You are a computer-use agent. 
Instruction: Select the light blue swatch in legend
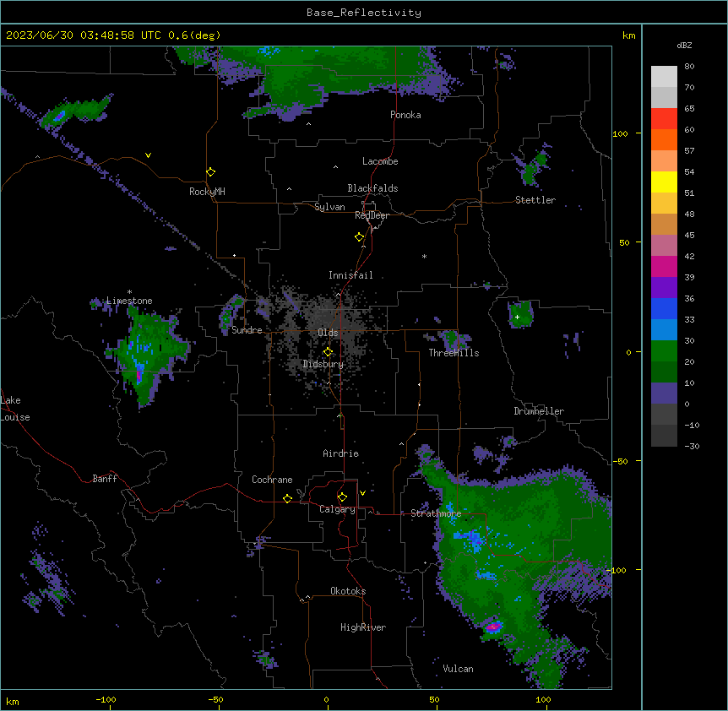[664, 330]
